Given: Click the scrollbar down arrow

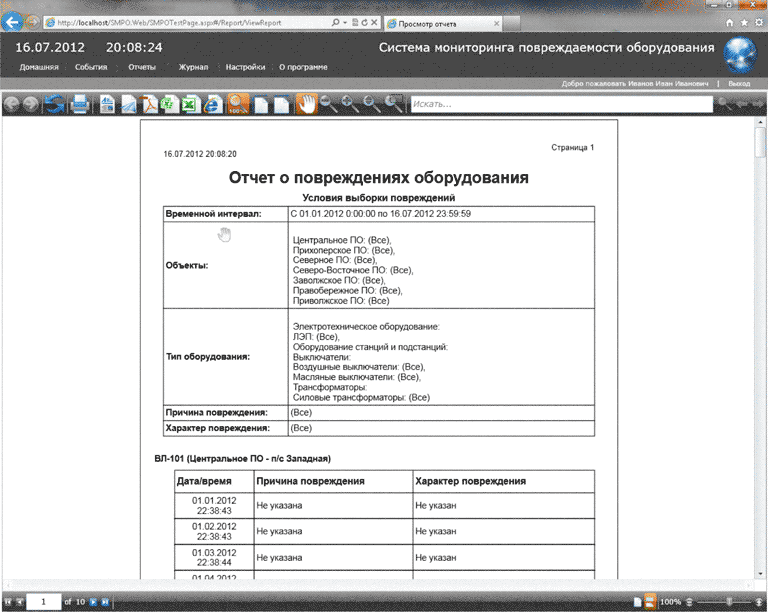Looking at the screenshot, I should point(760,573).
